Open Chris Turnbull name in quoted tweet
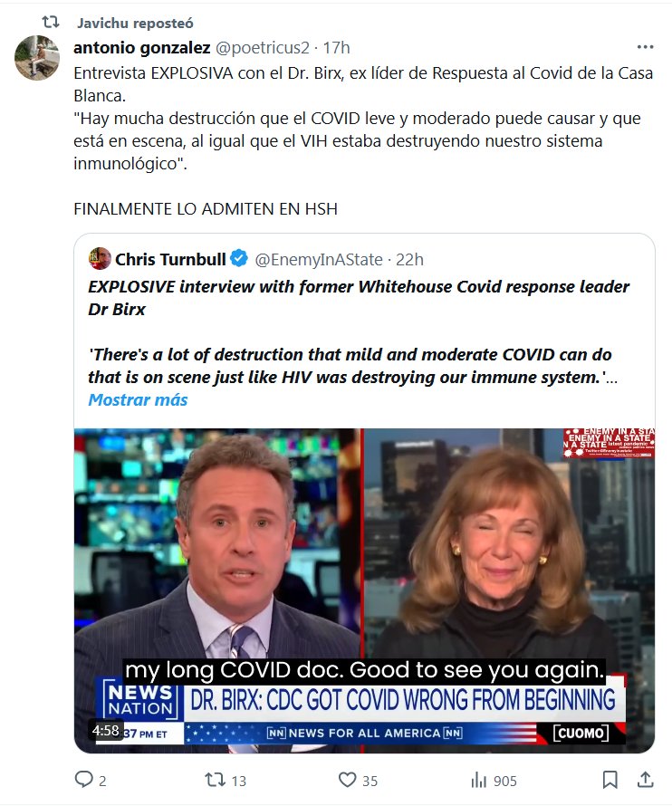The width and height of the screenshot is (672, 806). point(170,259)
